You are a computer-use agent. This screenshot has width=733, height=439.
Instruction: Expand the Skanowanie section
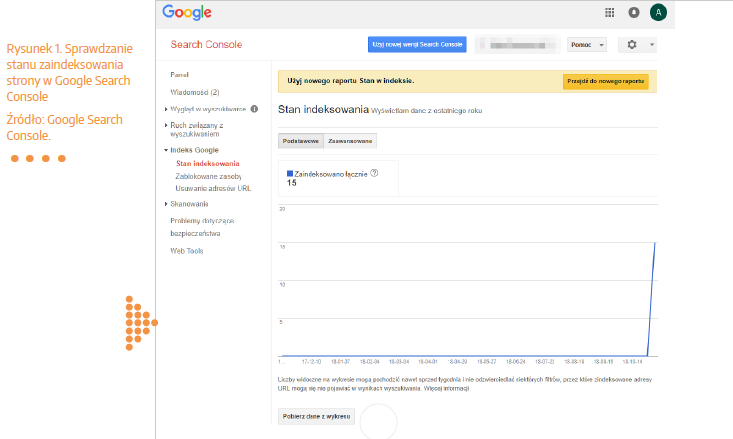pyautogui.click(x=166, y=204)
